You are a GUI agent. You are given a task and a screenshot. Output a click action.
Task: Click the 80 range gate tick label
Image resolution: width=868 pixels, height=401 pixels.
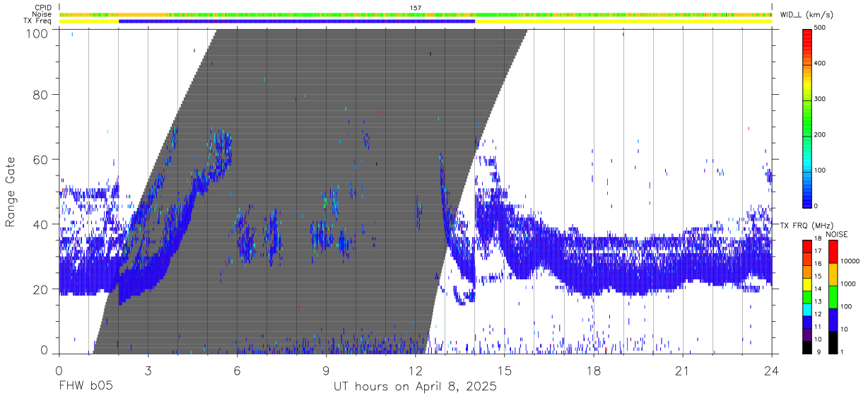[41, 95]
